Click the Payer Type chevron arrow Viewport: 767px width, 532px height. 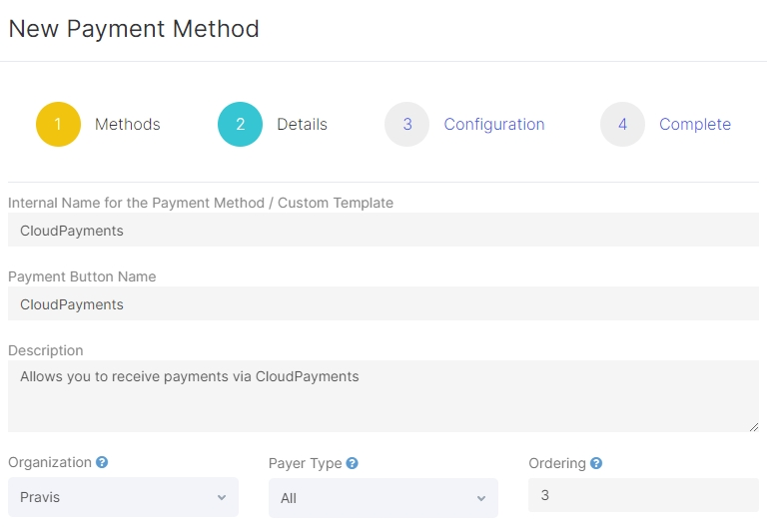point(481,499)
